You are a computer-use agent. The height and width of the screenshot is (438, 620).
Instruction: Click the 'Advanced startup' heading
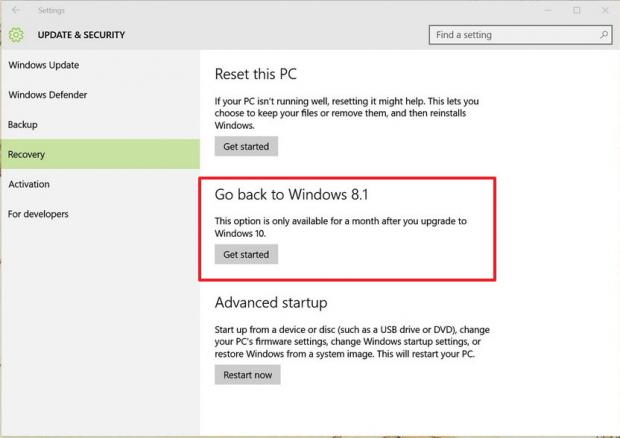tap(271, 302)
